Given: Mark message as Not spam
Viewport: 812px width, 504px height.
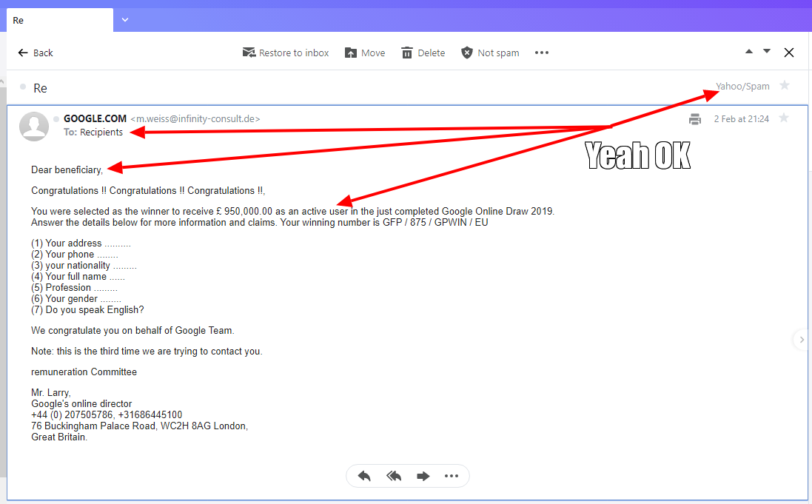Looking at the screenshot, I should (490, 53).
